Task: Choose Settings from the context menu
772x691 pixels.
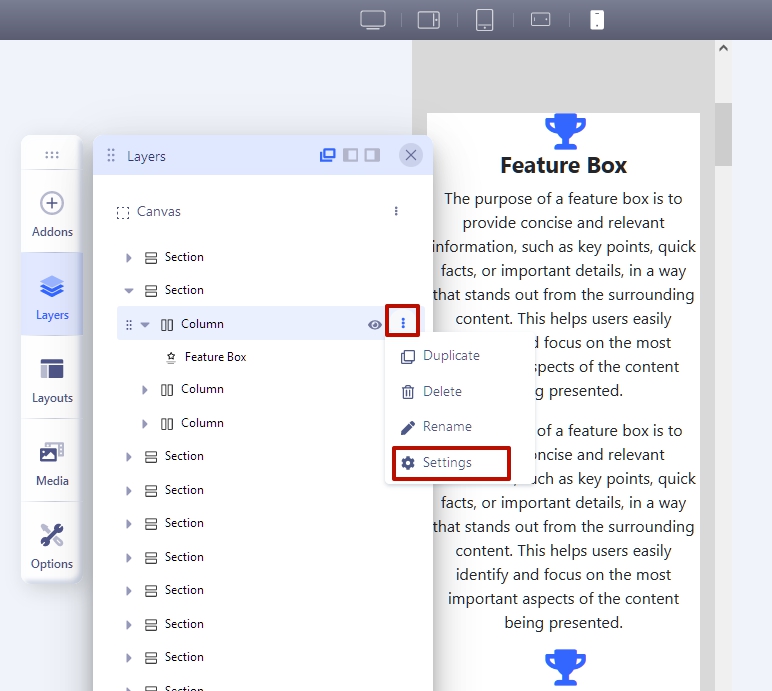Action: click(447, 463)
